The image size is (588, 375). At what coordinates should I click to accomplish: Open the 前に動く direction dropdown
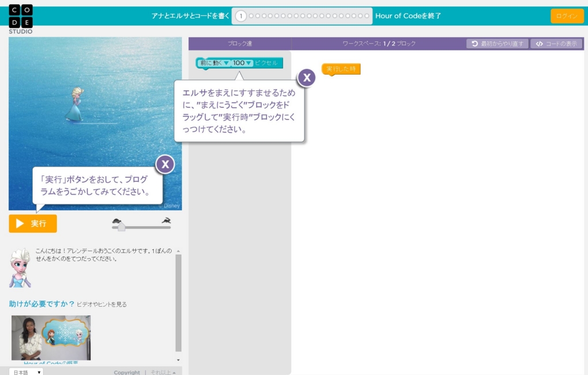coord(215,63)
